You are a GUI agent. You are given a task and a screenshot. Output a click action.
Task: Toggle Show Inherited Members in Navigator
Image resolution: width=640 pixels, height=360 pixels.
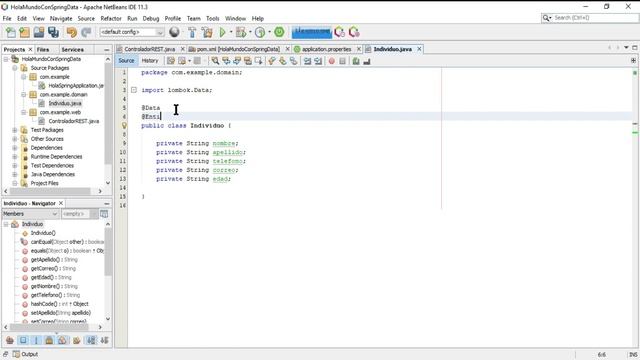(10, 340)
